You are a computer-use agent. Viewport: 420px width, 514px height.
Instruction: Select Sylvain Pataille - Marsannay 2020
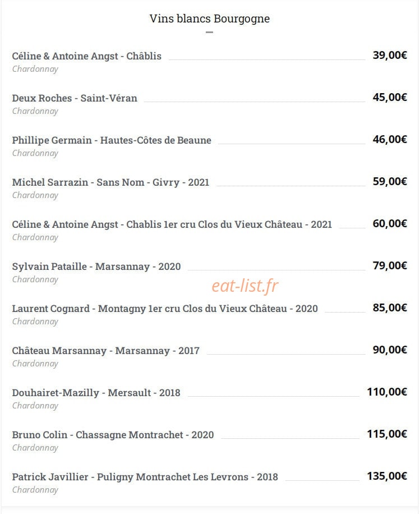point(96,267)
